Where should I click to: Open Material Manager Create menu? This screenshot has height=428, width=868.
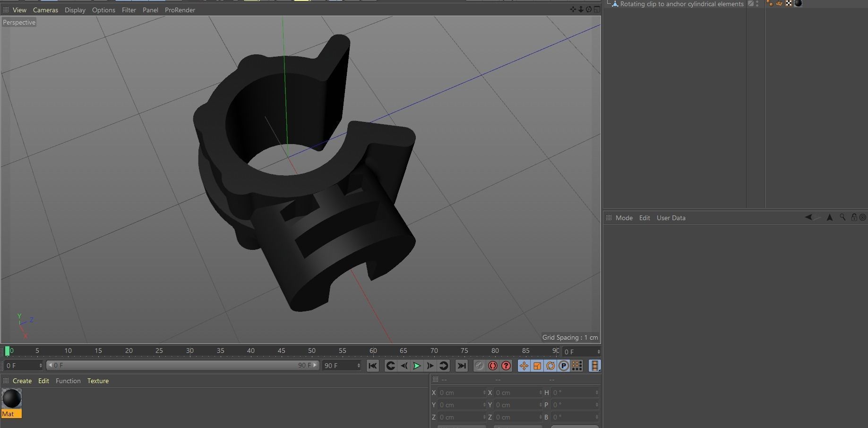(x=22, y=381)
